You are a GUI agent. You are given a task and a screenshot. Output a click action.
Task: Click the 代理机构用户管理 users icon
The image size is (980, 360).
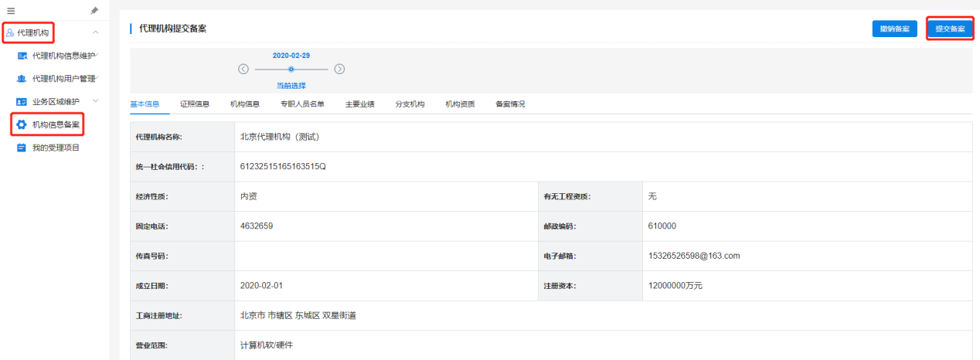point(22,78)
